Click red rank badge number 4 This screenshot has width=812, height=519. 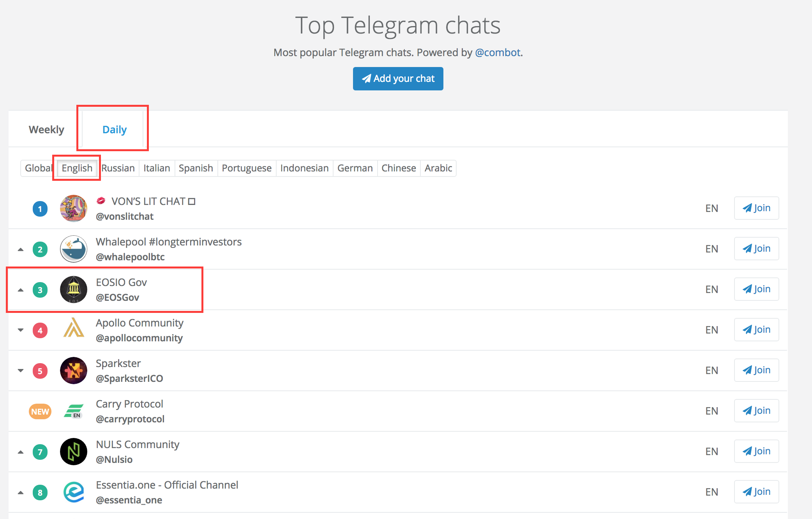(40, 330)
